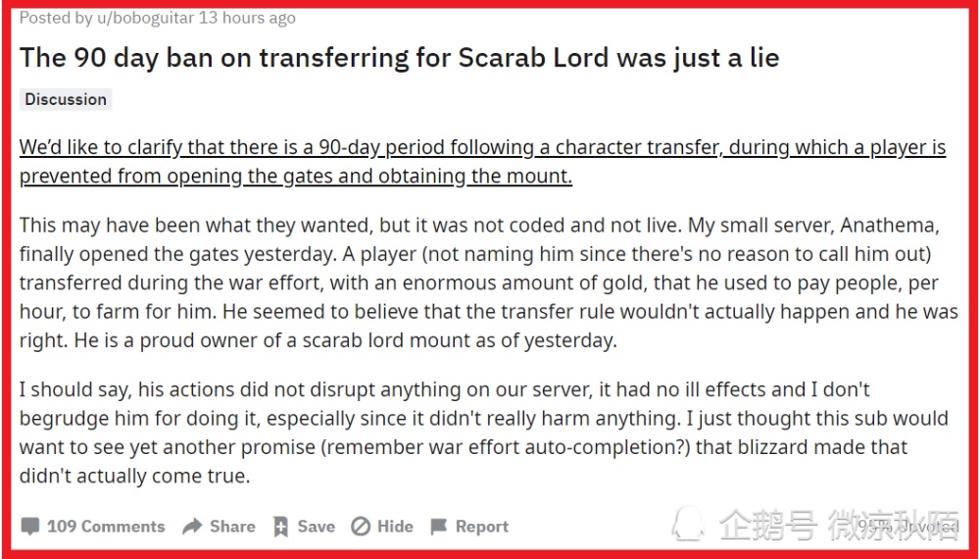
Task: Click the Save bookmark icon
Action: point(280,527)
